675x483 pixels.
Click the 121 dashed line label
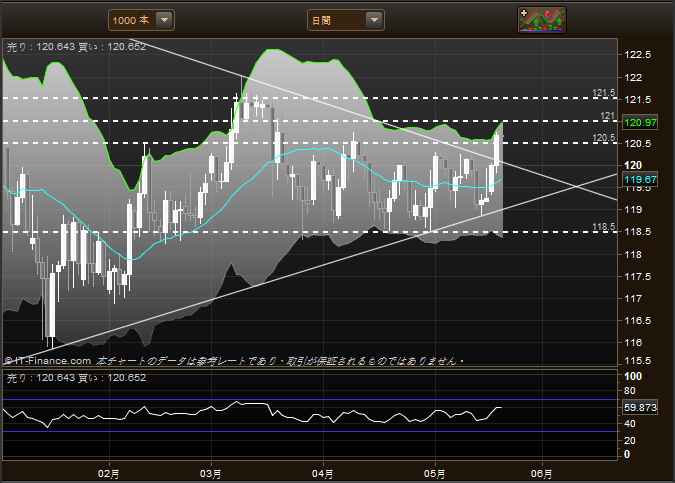(x=608, y=116)
